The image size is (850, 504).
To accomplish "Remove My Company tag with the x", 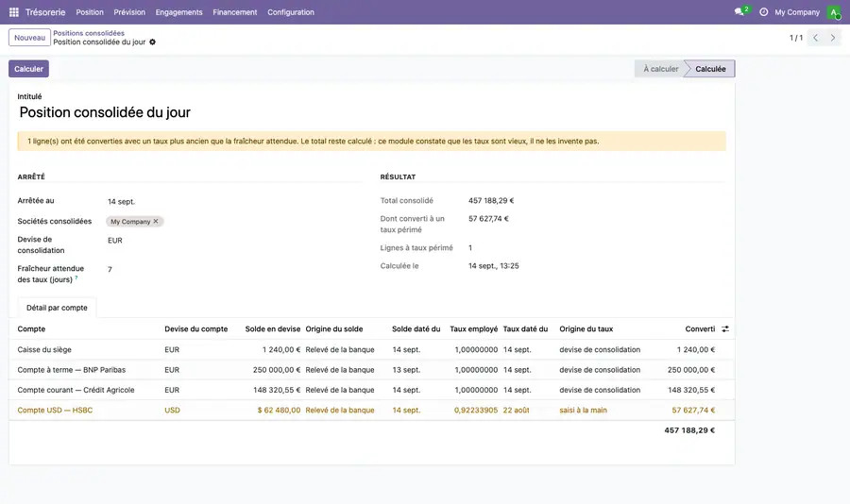I will (x=156, y=221).
